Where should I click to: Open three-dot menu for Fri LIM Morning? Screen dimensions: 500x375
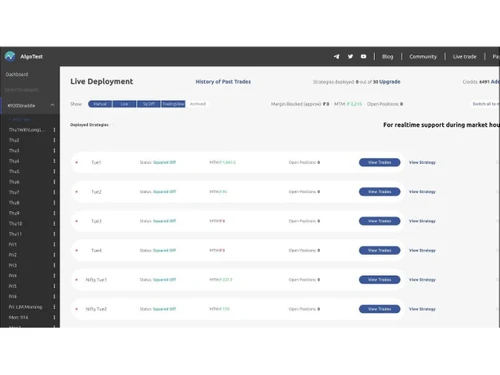[54, 307]
